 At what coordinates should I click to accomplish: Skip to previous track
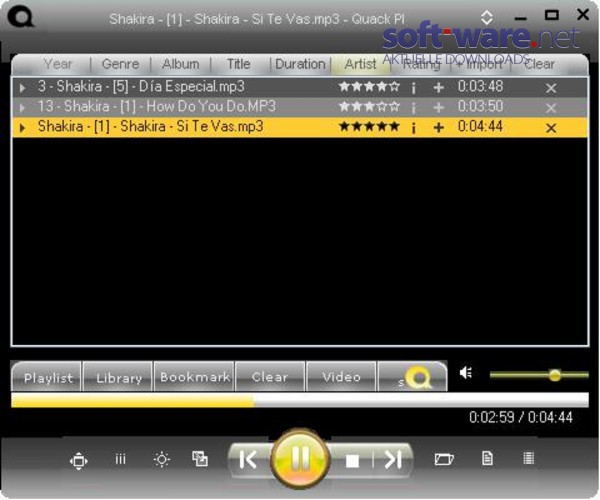(x=248, y=459)
